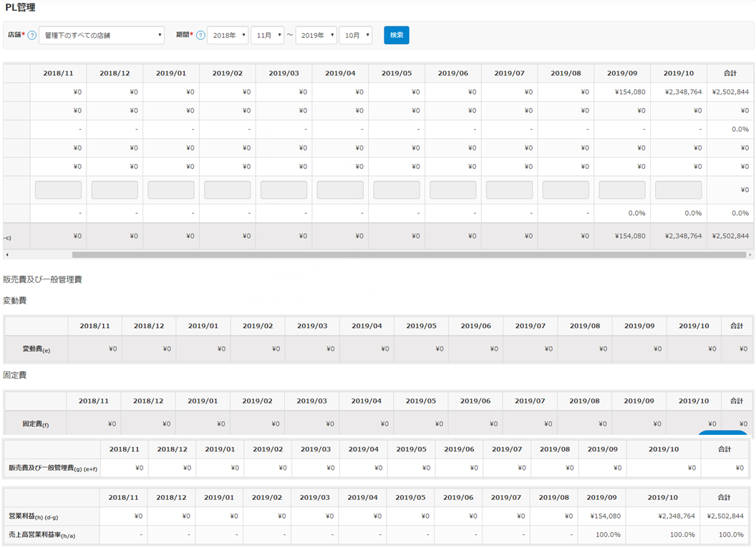Image resolution: width=756 pixels, height=548 pixels.
Task: Open the start month dropdown showing 11月
Action: (267, 35)
